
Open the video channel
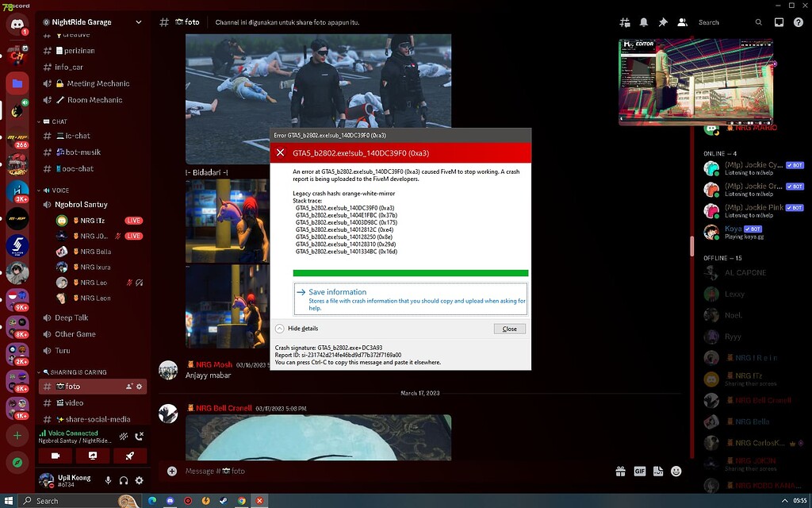92,403
